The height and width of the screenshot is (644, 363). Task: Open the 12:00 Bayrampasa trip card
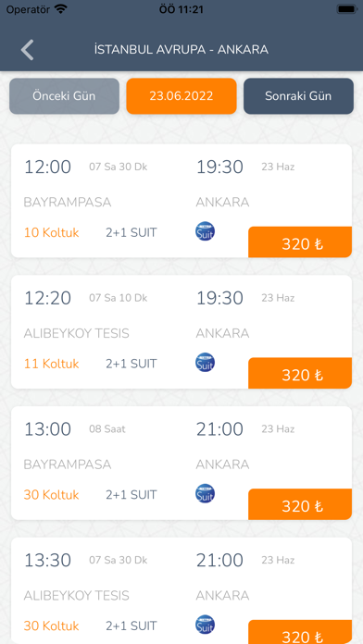pos(181,201)
